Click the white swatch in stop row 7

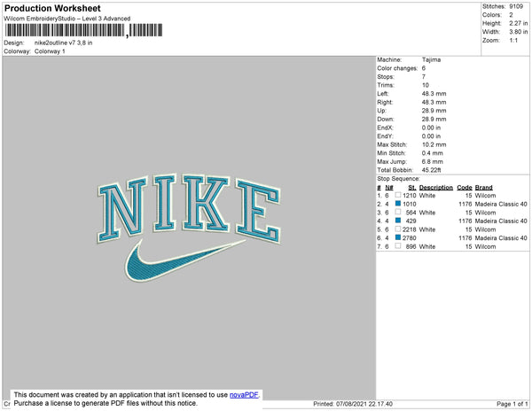click(x=398, y=245)
